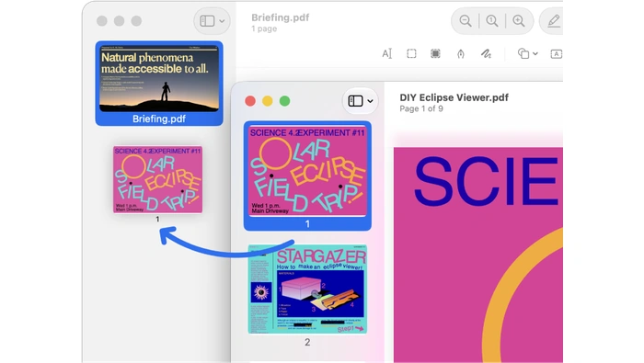Minimize the DIY Eclipse Viewer window
This screenshot has width=644, height=363.
coord(268,101)
